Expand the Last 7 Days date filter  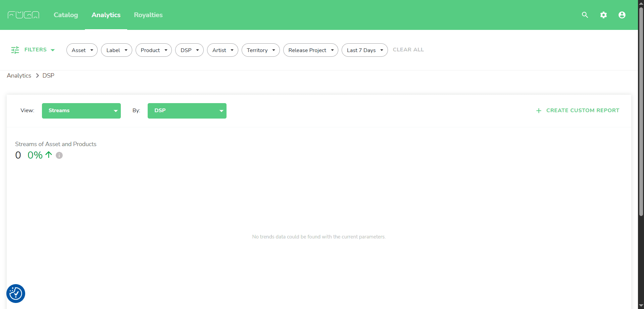pos(364,50)
